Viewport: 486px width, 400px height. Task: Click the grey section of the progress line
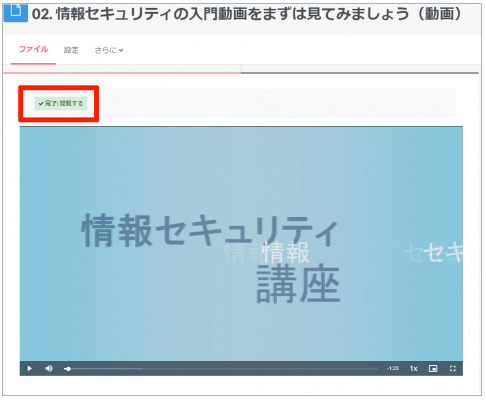[x=360, y=72]
